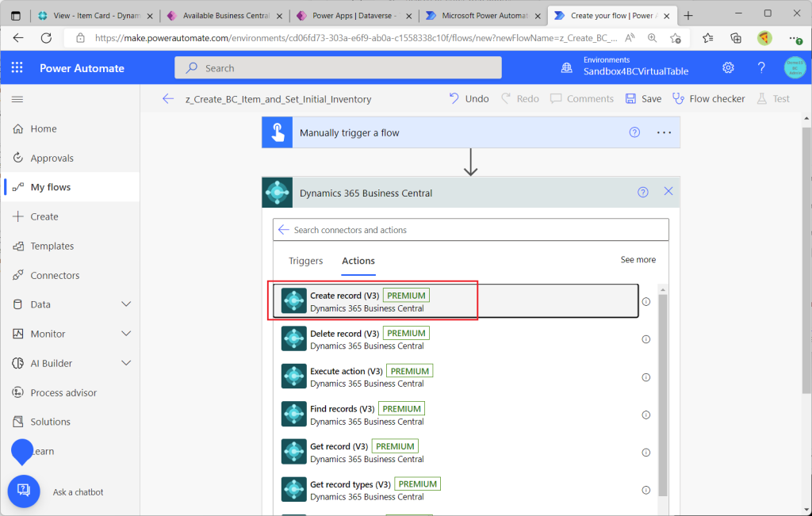The width and height of the screenshot is (812, 516).
Task: Open help for Dynamics 365 Business Central step
Action: 642,193
